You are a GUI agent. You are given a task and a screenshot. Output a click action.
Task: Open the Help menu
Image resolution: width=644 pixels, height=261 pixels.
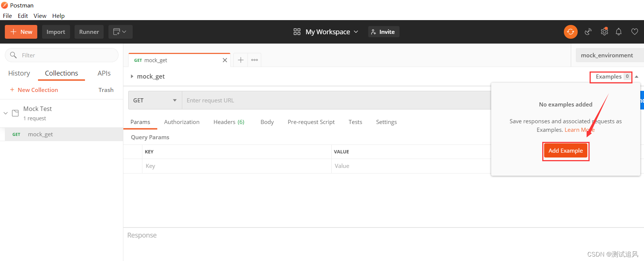(58, 16)
